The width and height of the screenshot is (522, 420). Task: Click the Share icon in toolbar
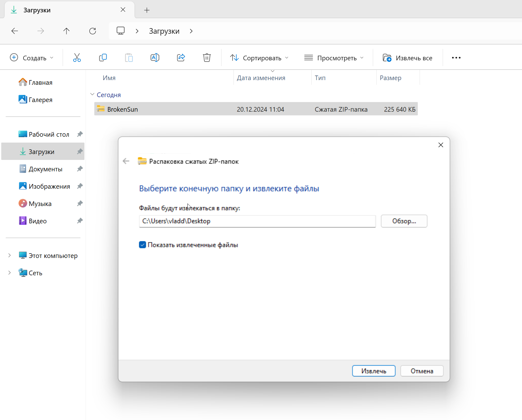181,58
